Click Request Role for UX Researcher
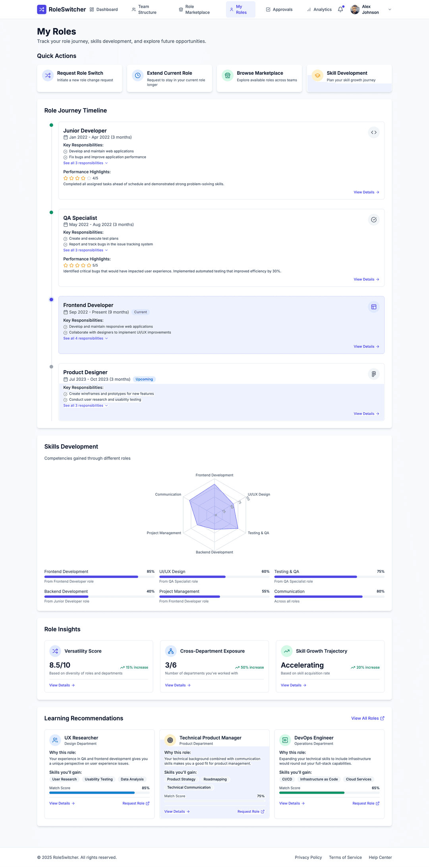Viewport: 429px width, 868px height. pyautogui.click(x=136, y=803)
